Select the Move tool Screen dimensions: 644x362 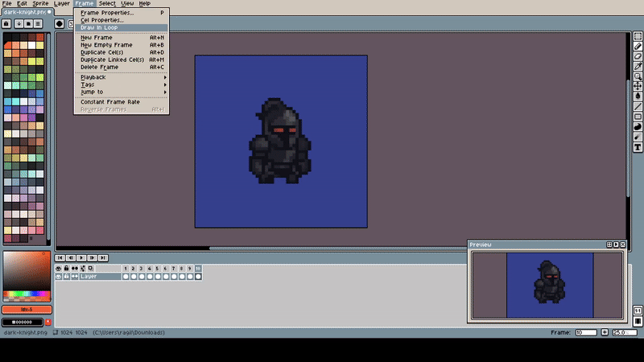(638, 86)
